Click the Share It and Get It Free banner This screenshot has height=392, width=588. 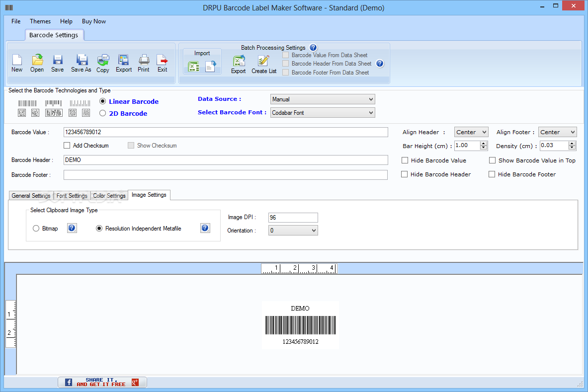click(x=102, y=382)
